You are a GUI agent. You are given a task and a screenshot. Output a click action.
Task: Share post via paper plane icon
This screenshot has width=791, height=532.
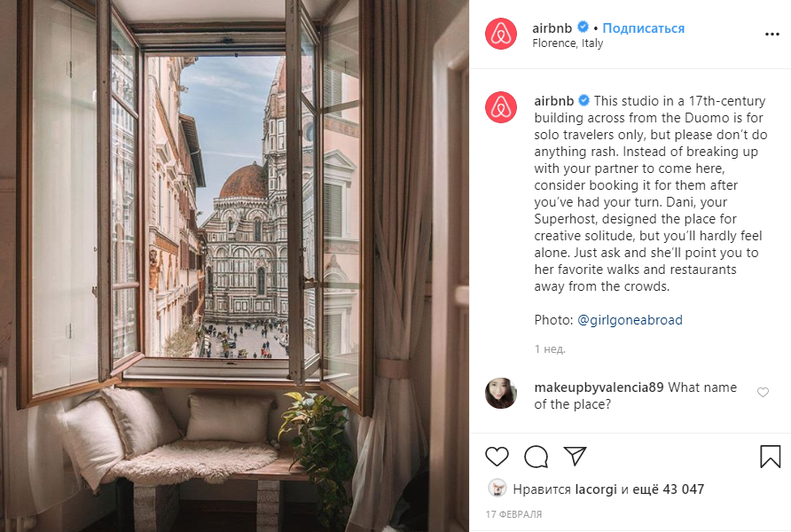pos(575,456)
